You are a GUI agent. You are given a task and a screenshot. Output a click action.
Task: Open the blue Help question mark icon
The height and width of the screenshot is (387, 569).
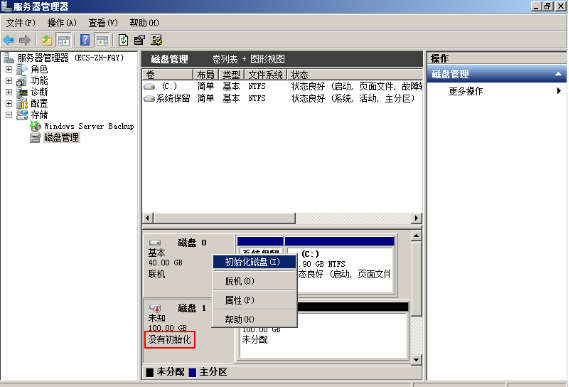tap(85, 40)
